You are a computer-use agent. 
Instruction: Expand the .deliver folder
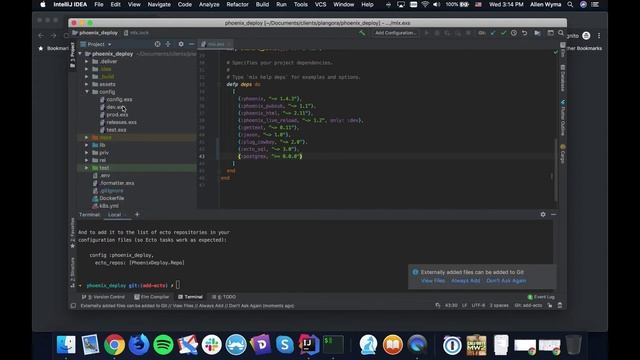pyautogui.click(x=87, y=62)
